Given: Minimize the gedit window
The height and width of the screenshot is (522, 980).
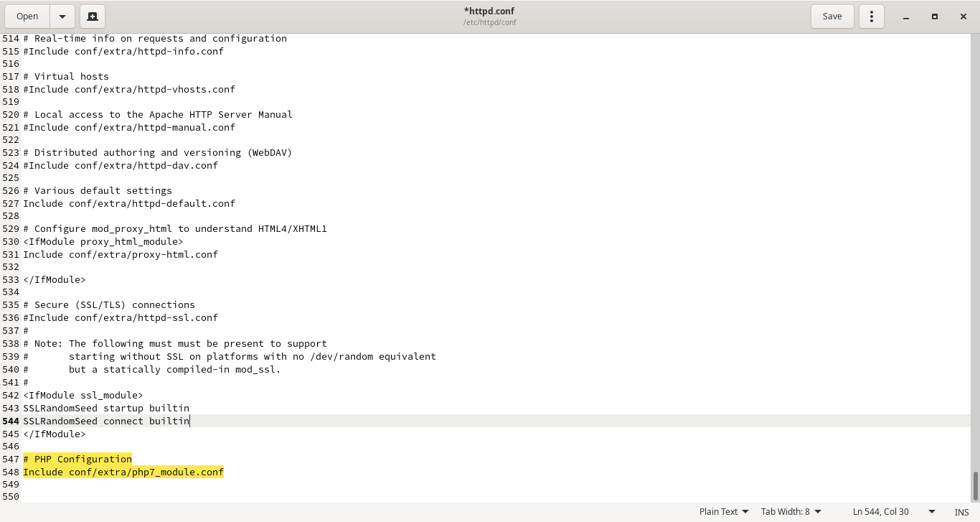Looking at the screenshot, I should 906,17.
